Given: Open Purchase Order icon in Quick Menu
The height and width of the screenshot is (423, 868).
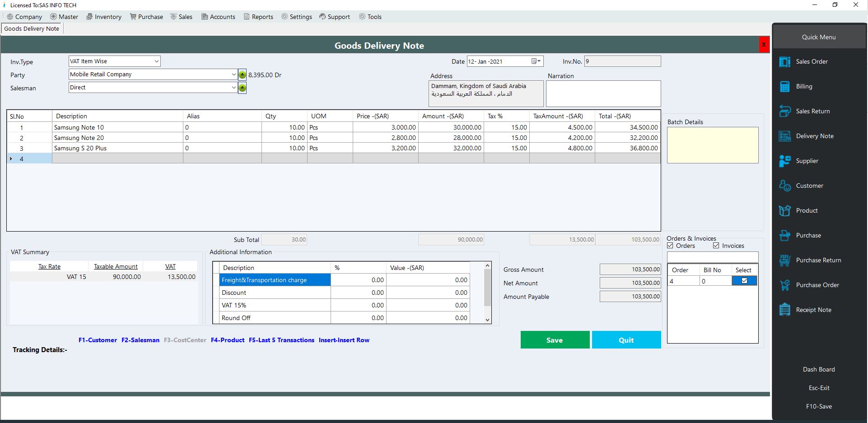Looking at the screenshot, I should [785, 285].
